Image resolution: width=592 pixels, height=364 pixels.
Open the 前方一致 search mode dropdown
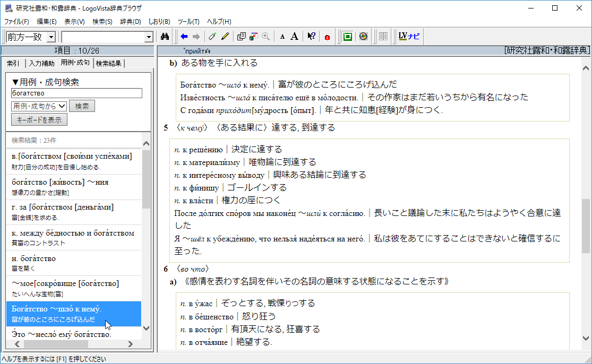click(x=51, y=37)
